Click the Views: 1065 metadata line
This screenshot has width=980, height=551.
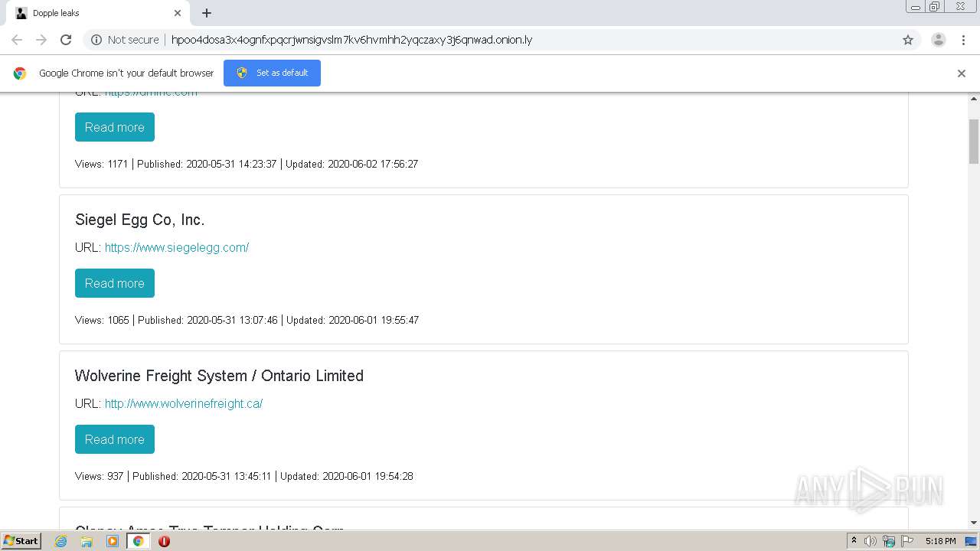tap(247, 320)
